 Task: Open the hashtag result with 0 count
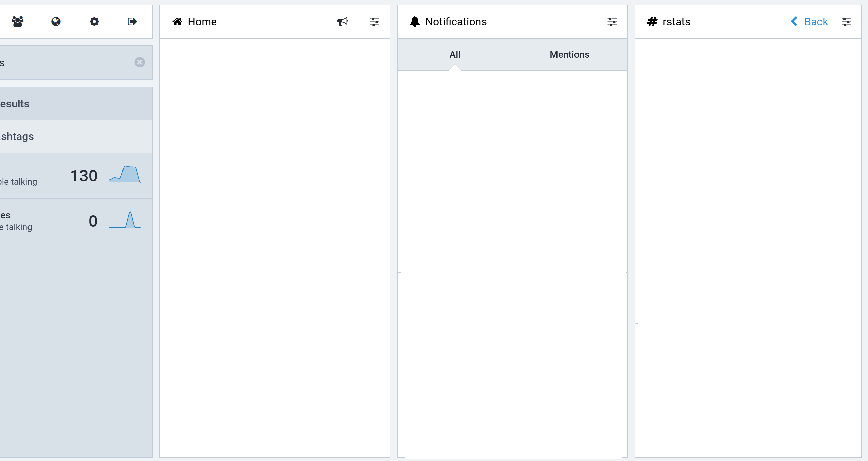(76, 221)
